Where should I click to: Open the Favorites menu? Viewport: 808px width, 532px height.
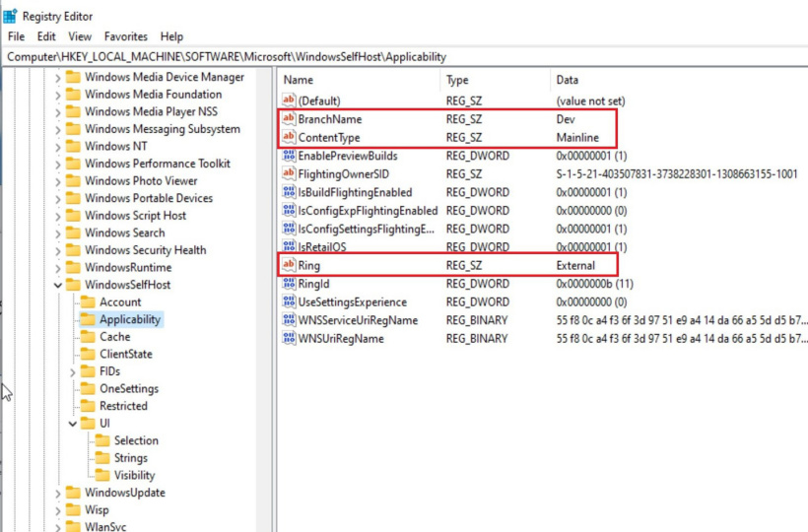point(126,36)
